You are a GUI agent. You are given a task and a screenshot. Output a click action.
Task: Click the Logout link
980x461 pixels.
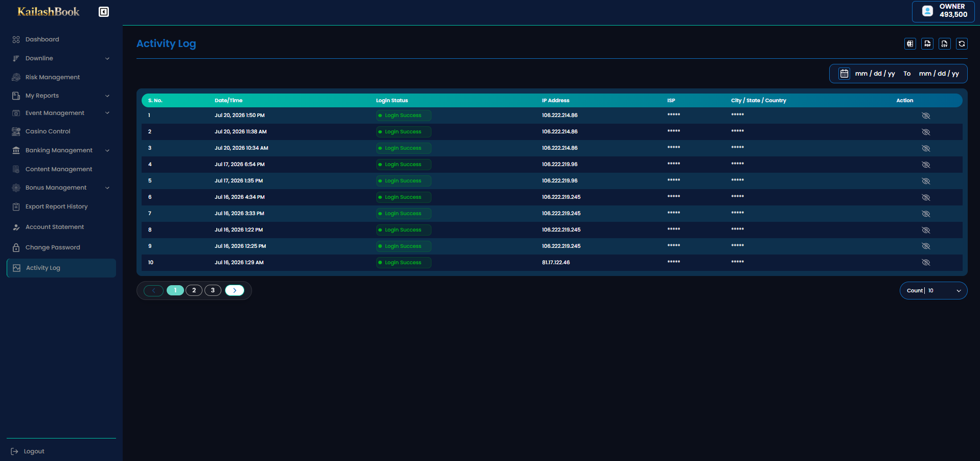pos(34,451)
